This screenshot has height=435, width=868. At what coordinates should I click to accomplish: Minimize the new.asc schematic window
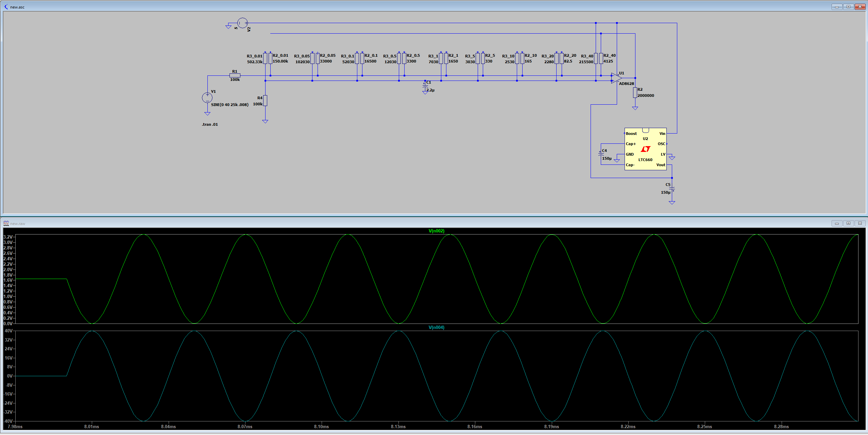837,7
